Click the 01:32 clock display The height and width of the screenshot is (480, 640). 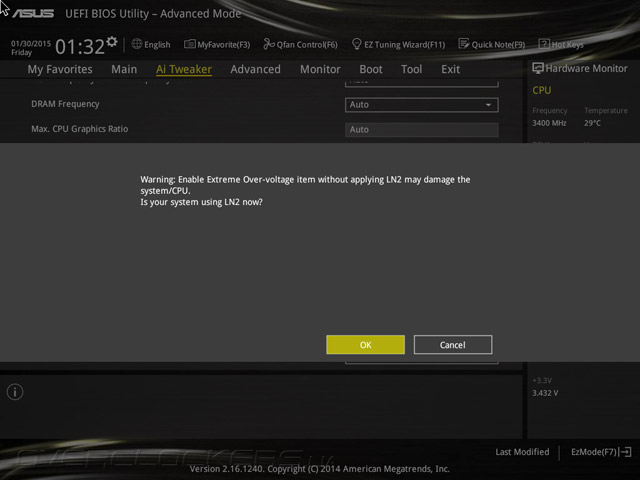[80, 47]
